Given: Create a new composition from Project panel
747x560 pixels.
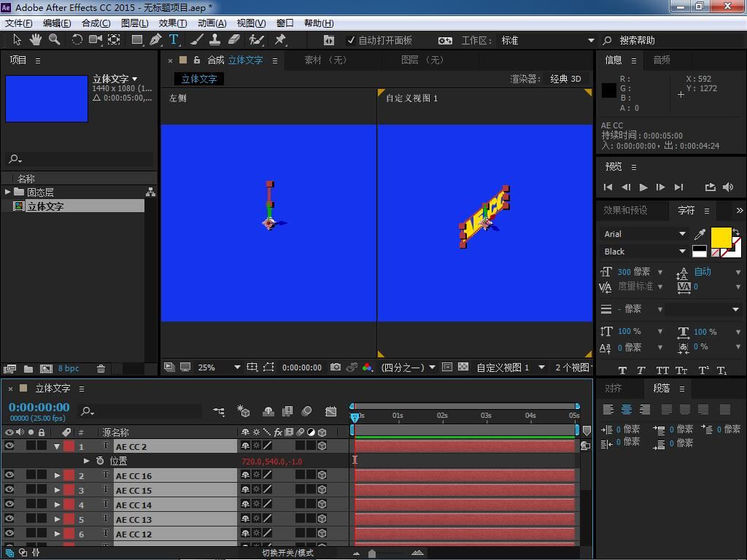Looking at the screenshot, I should pyautogui.click(x=46, y=368).
